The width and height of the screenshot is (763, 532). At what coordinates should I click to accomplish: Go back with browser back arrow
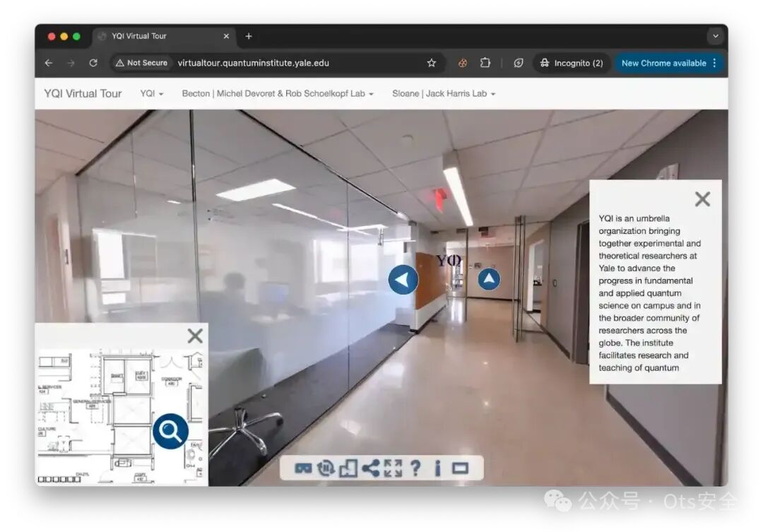49,63
